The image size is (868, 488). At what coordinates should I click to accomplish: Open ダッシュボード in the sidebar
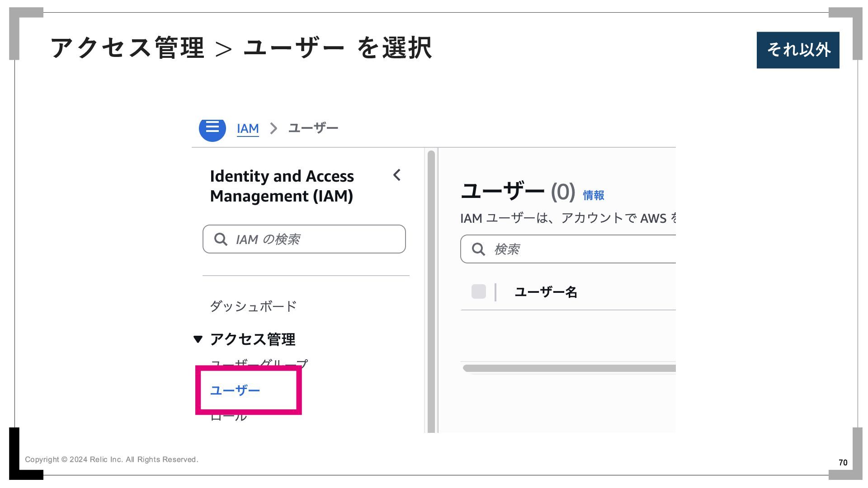click(x=253, y=306)
